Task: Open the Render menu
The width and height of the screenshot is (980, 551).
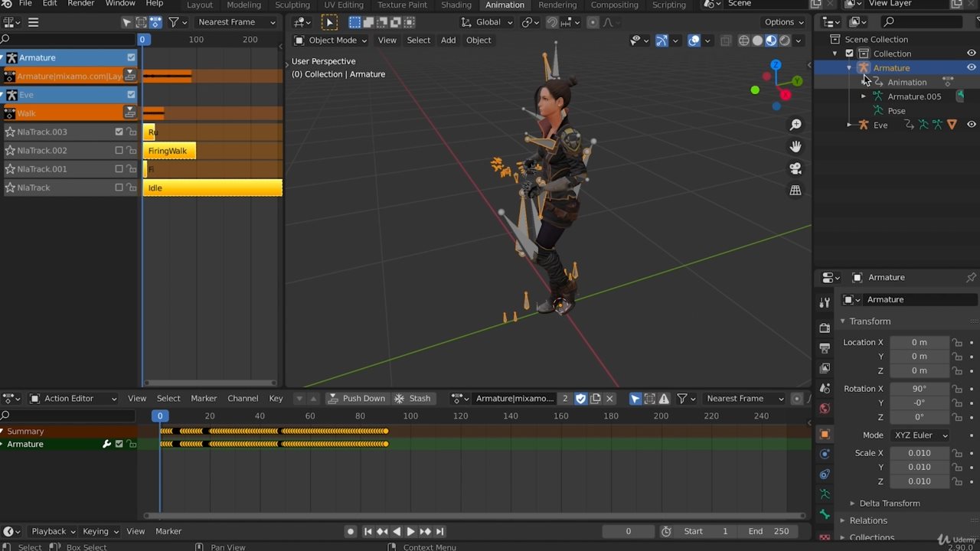Action: (81, 4)
